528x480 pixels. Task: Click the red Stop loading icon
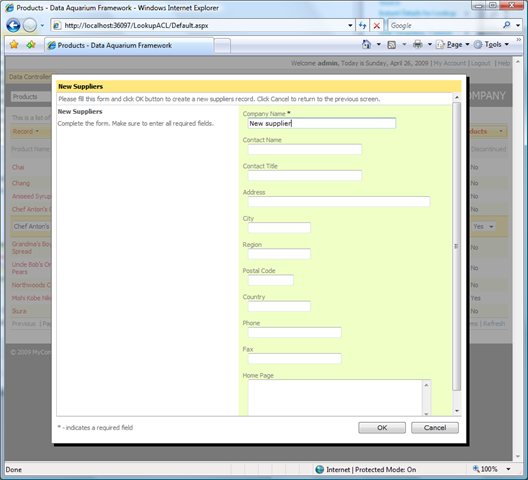377,25
